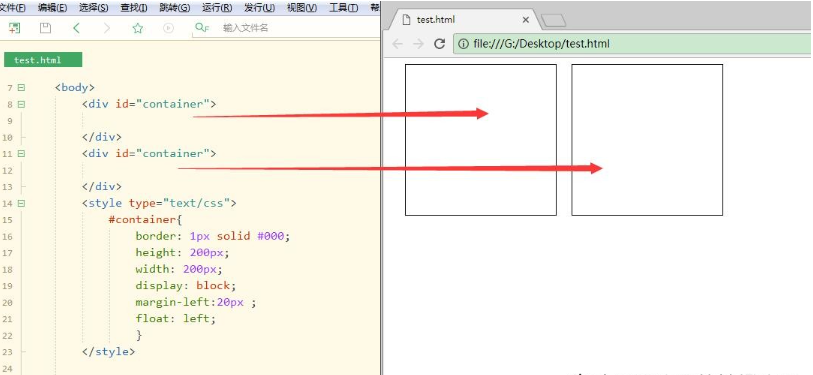The height and width of the screenshot is (375, 813).
Task: Click the site info icon in address bar
Action: coord(463,44)
